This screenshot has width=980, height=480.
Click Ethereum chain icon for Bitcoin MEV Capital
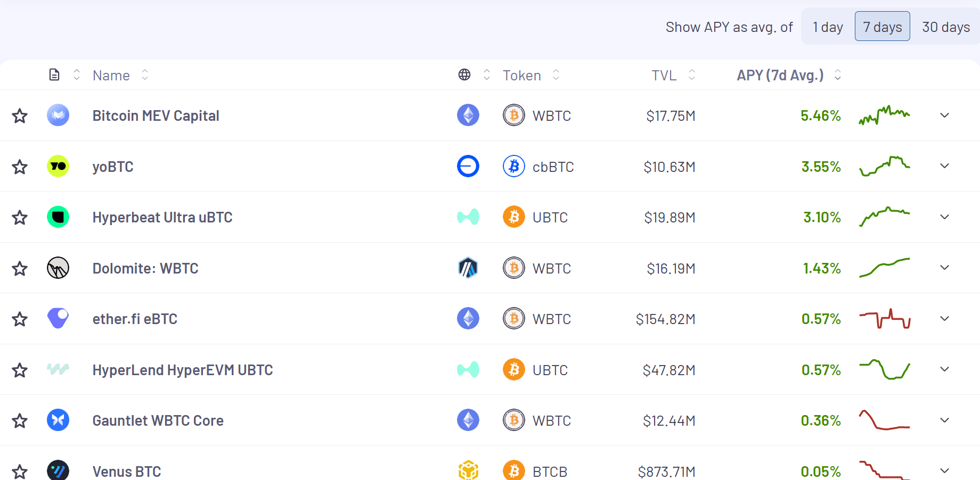pos(468,115)
